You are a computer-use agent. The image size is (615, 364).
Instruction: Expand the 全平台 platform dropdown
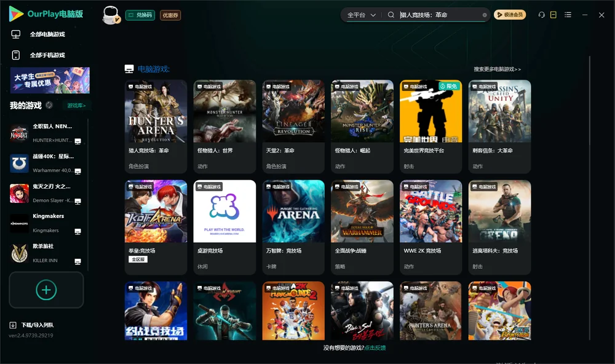click(361, 15)
